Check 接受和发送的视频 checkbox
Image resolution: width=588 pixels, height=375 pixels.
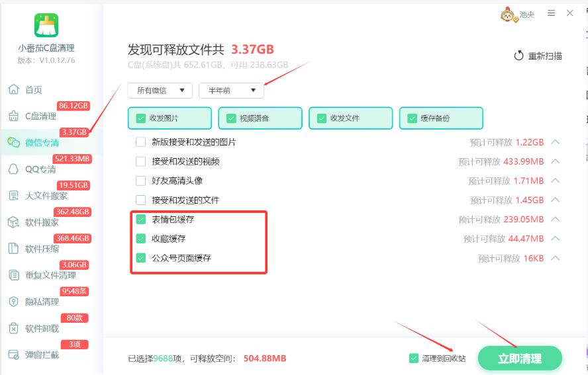[140, 161]
